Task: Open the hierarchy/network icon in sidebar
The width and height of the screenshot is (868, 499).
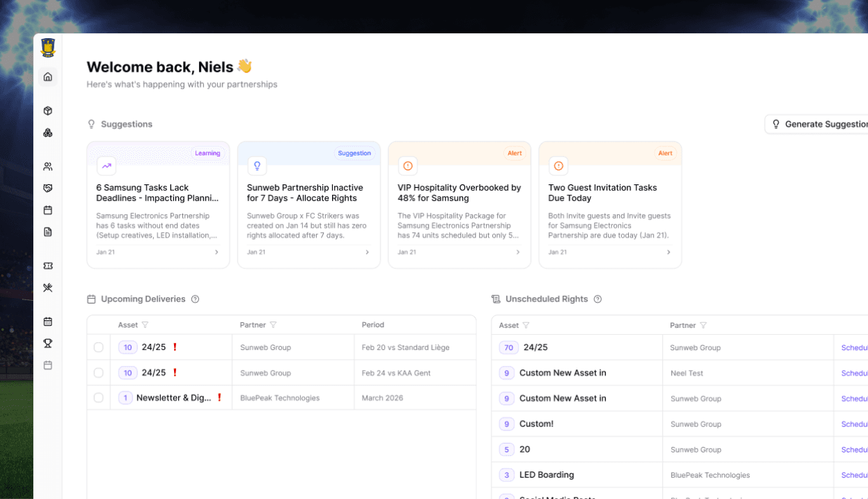Action: tap(47, 132)
